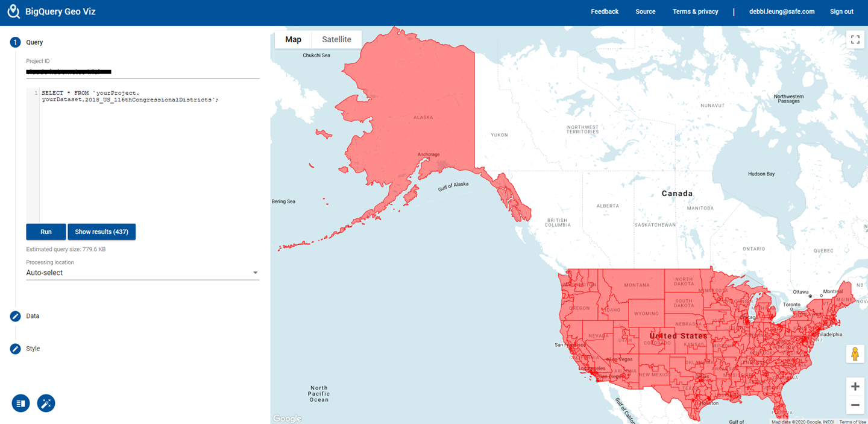Open the map Terms of Use link
868x424 pixels.
coord(853,422)
